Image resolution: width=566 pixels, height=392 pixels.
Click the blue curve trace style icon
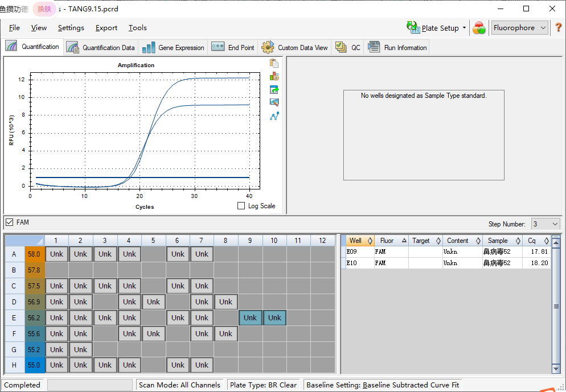point(274,116)
